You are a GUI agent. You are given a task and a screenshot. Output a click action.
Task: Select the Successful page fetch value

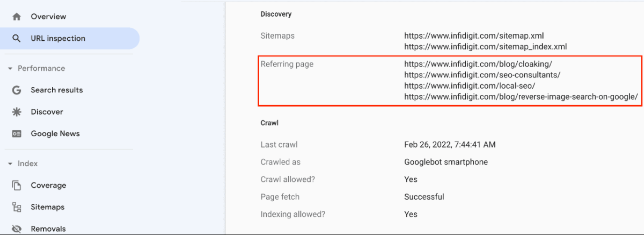pyautogui.click(x=424, y=197)
